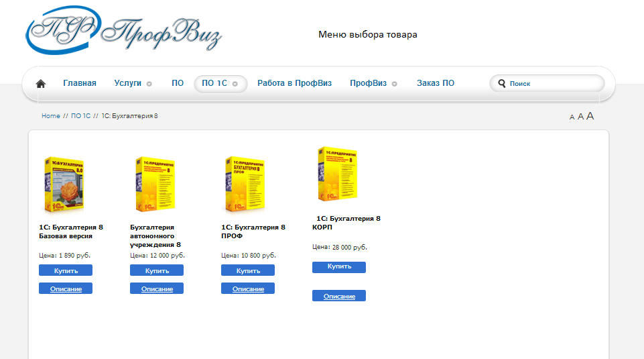Expand the Услуги dropdown arrow
Screen dimensions: 644x359
149,84
